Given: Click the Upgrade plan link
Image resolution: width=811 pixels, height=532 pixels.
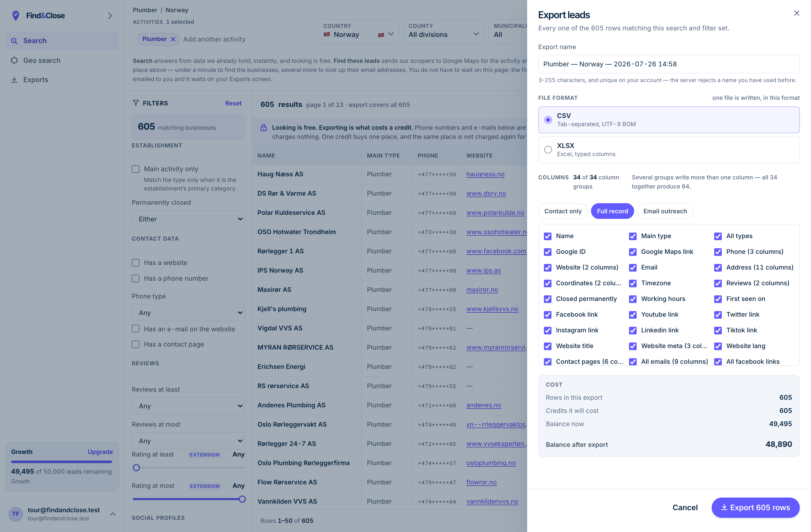Looking at the screenshot, I should click(x=100, y=452).
